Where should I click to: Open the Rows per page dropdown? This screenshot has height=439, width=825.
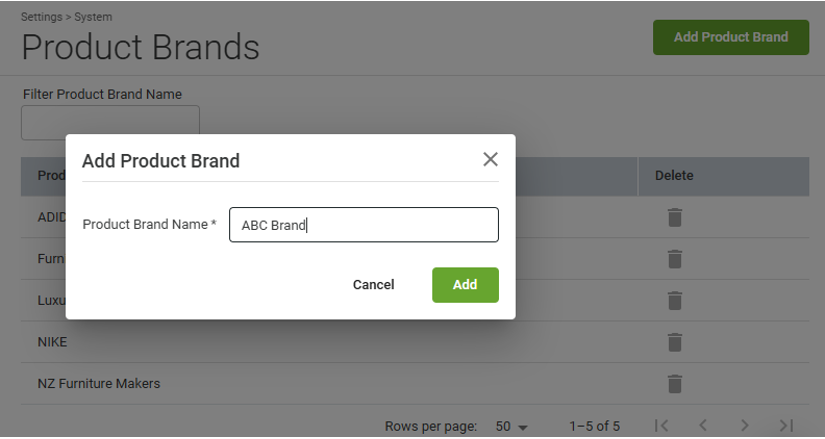coord(511,427)
